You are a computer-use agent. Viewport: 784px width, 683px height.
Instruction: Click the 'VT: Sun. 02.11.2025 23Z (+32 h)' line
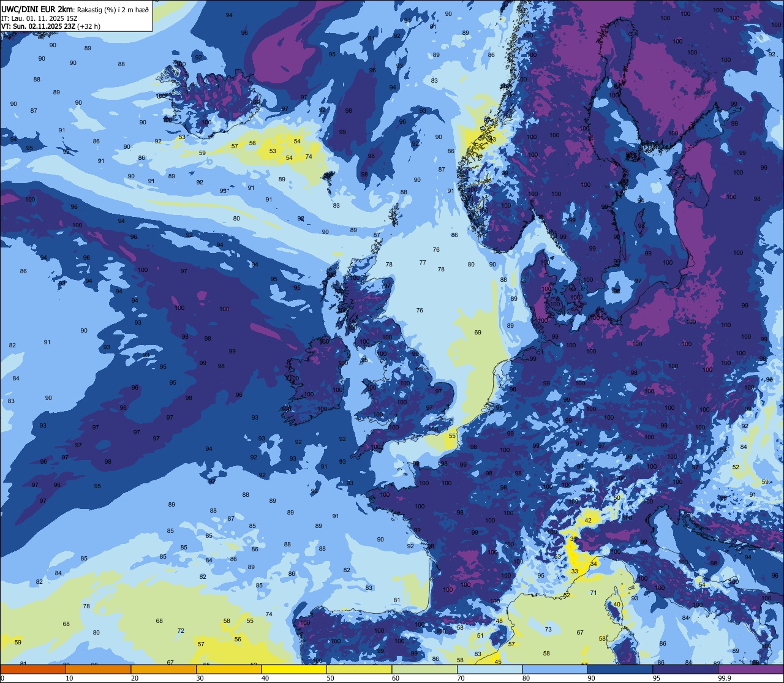[51, 26]
